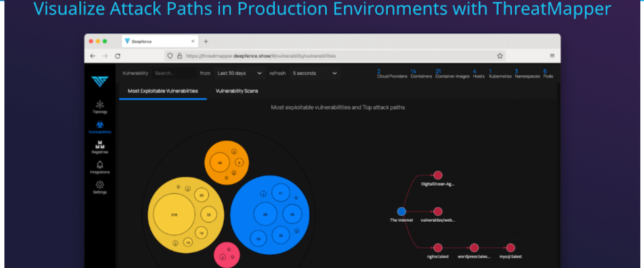Click the browser forward arrow
Screen dimensions: 644x268
[105, 56]
